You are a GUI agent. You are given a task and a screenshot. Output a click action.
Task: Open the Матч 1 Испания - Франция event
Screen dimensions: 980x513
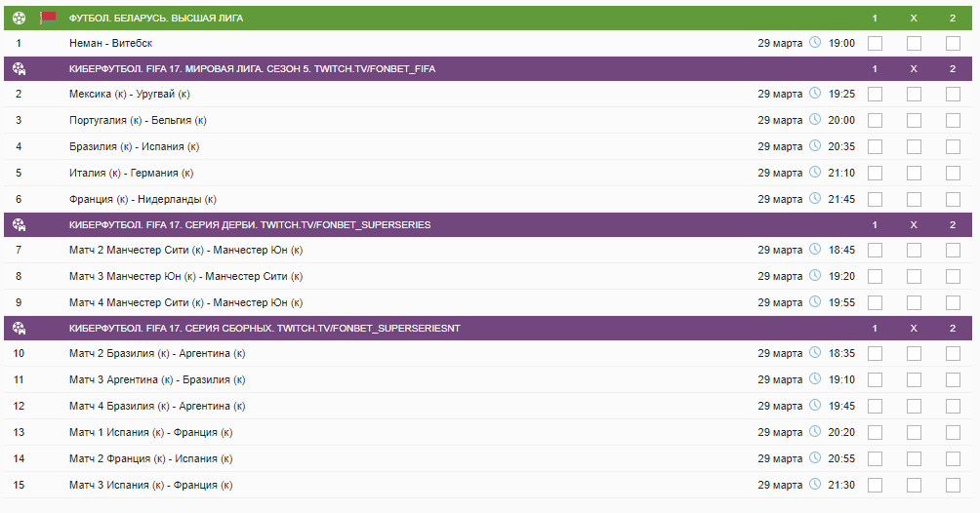[x=151, y=432]
